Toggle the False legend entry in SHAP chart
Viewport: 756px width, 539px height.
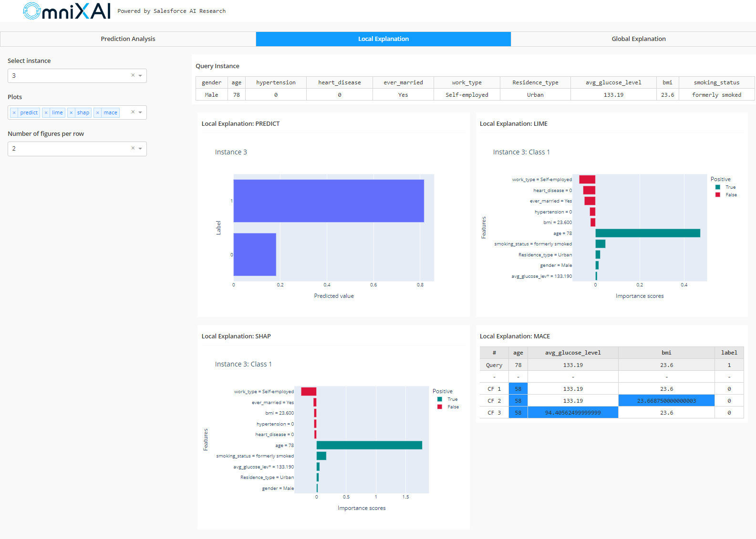(448, 407)
